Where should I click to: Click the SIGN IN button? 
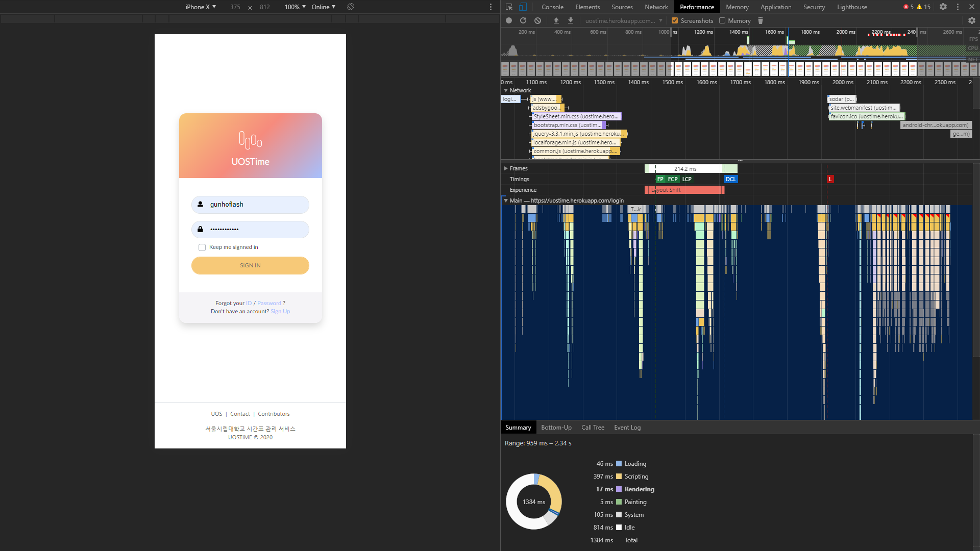250,265
